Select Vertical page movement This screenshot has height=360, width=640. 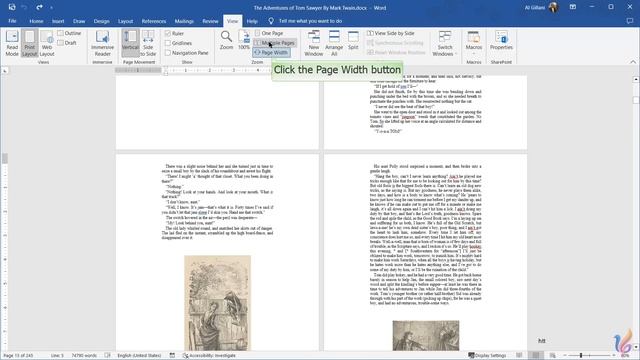(x=130, y=43)
